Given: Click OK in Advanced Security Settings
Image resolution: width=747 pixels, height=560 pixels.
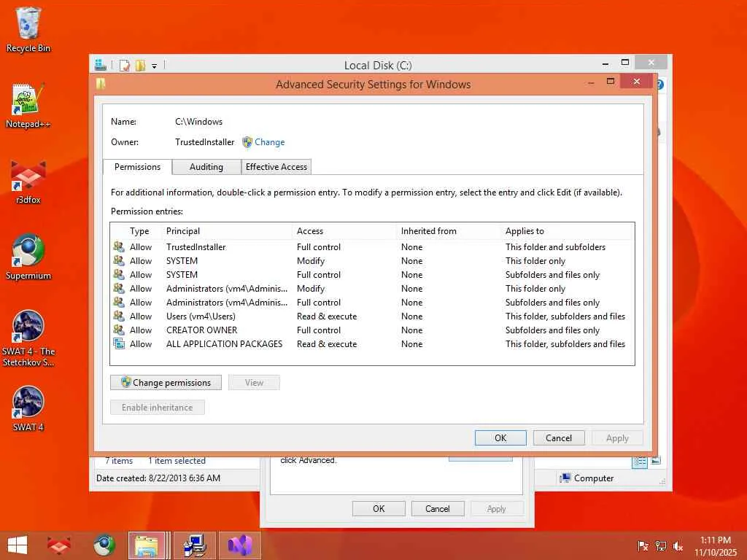Looking at the screenshot, I should click(500, 437).
